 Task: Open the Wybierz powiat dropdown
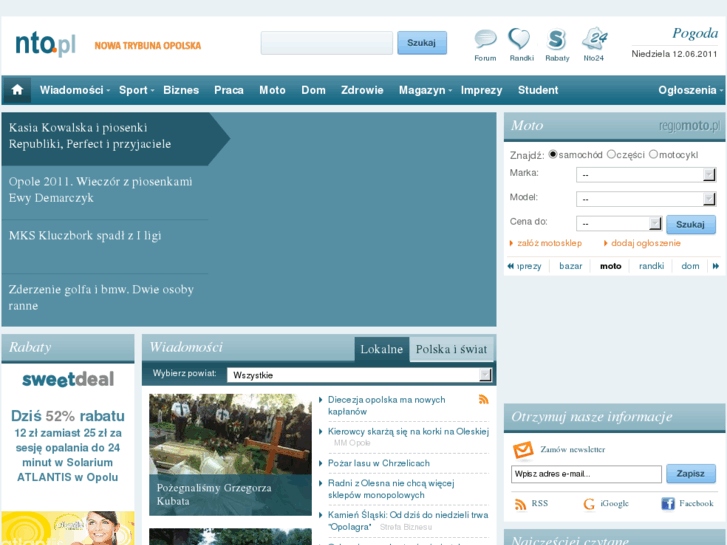[359, 375]
